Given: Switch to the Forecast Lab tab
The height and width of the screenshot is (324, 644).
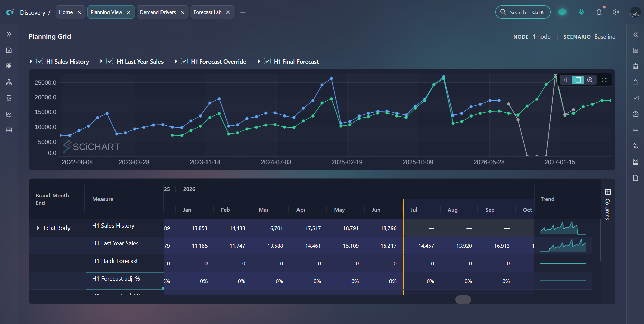Looking at the screenshot, I should click(x=208, y=12).
